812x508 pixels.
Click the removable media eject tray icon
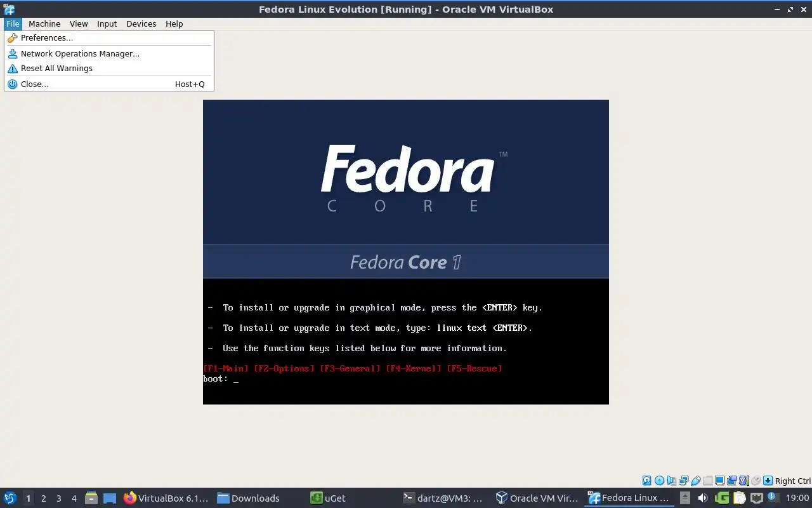pos(685,498)
